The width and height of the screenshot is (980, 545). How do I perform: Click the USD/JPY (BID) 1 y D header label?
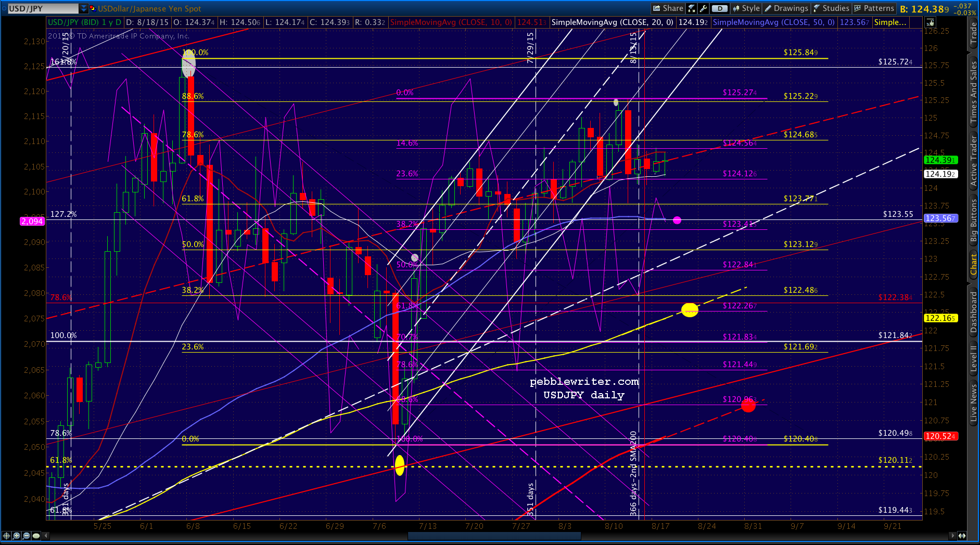click(85, 22)
